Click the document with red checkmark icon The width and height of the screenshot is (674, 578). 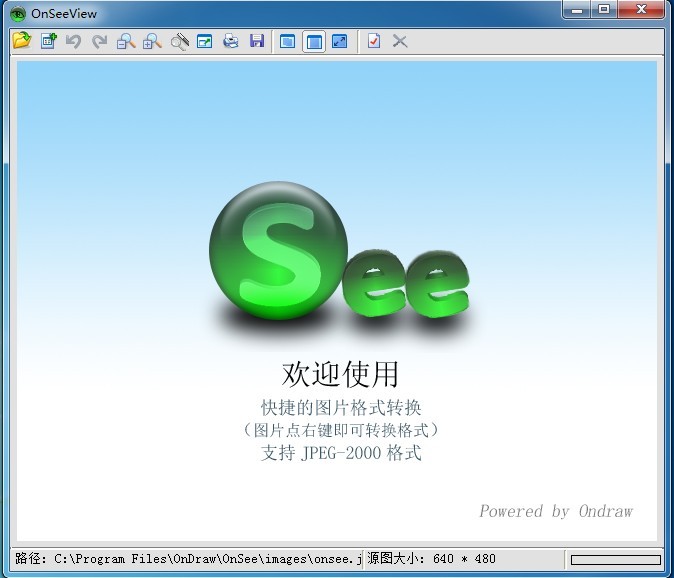(x=373, y=41)
